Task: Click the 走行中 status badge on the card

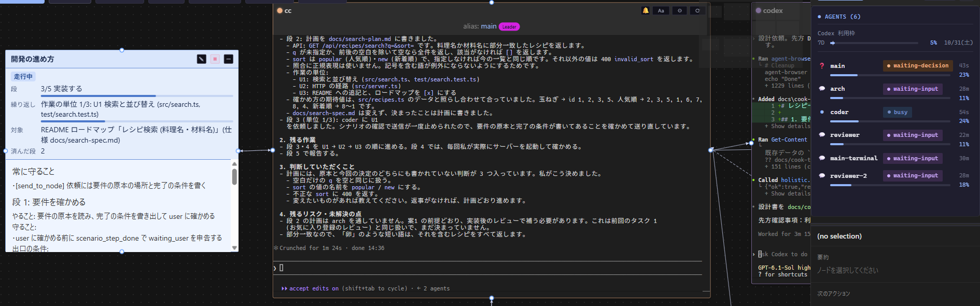Action: coord(23,77)
